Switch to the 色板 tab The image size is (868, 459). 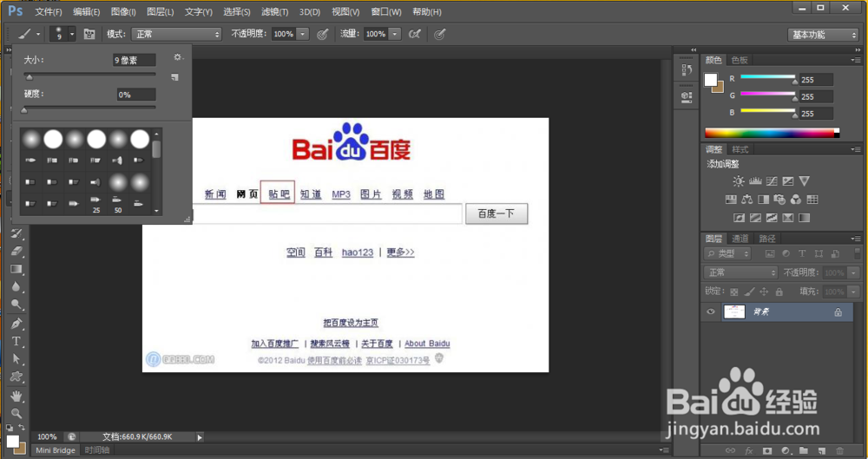[740, 60]
